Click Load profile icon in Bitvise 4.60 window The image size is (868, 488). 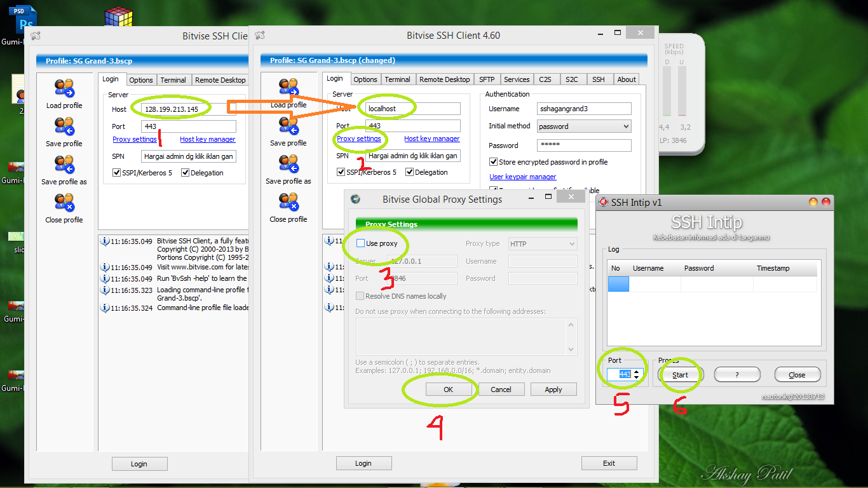pyautogui.click(x=288, y=88)
